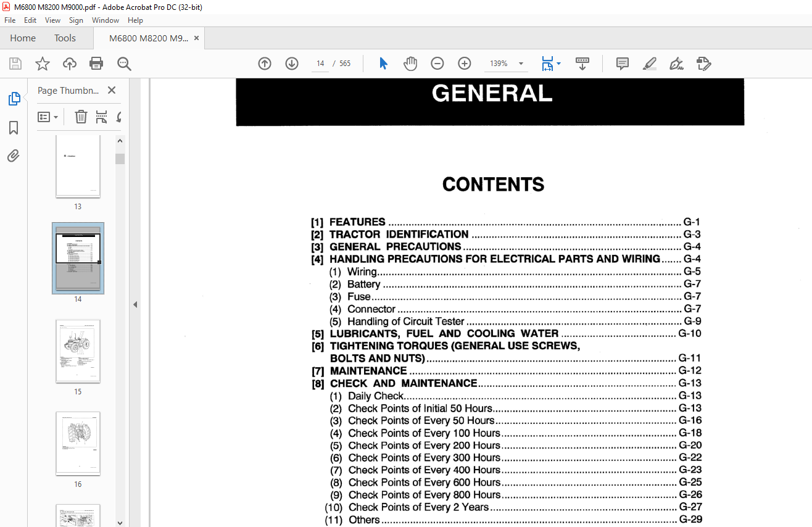Open the Edit menu
The height and width of the screenshot is (527, 812).
[x=30, y=20]
